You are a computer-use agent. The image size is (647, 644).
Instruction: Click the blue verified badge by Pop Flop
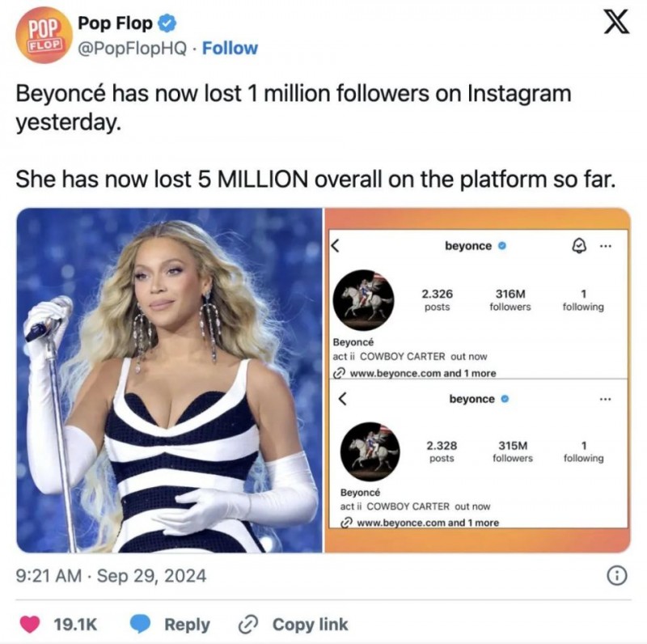(x=166, y=24)
